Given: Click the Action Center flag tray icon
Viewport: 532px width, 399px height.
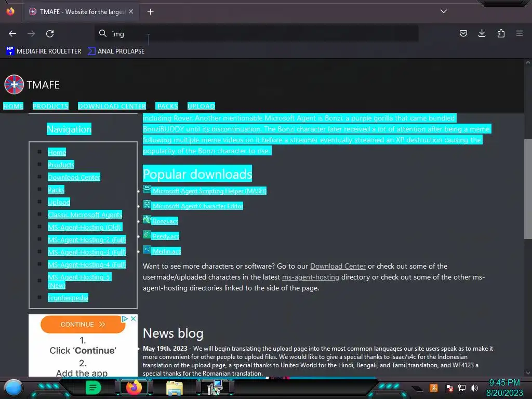Looking at the screenshot, I should [449, 388].
